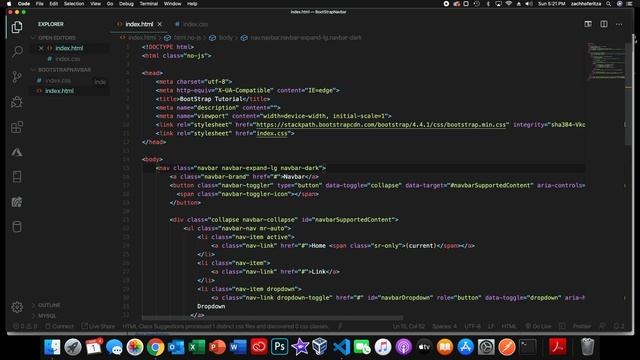
Task: Select index.html in the BOOTSTRAPNAVBAR folder
Action: [60, 91]
